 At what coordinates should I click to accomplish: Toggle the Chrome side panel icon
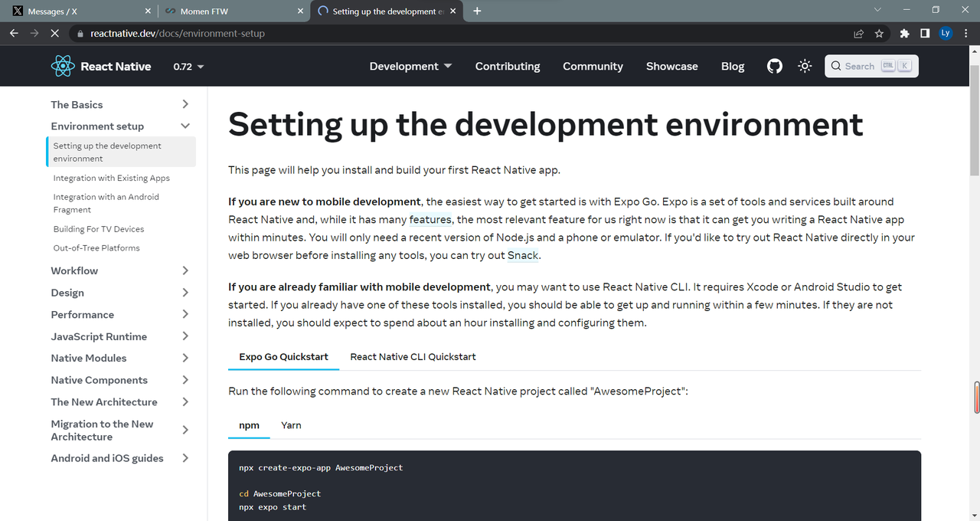925,34
